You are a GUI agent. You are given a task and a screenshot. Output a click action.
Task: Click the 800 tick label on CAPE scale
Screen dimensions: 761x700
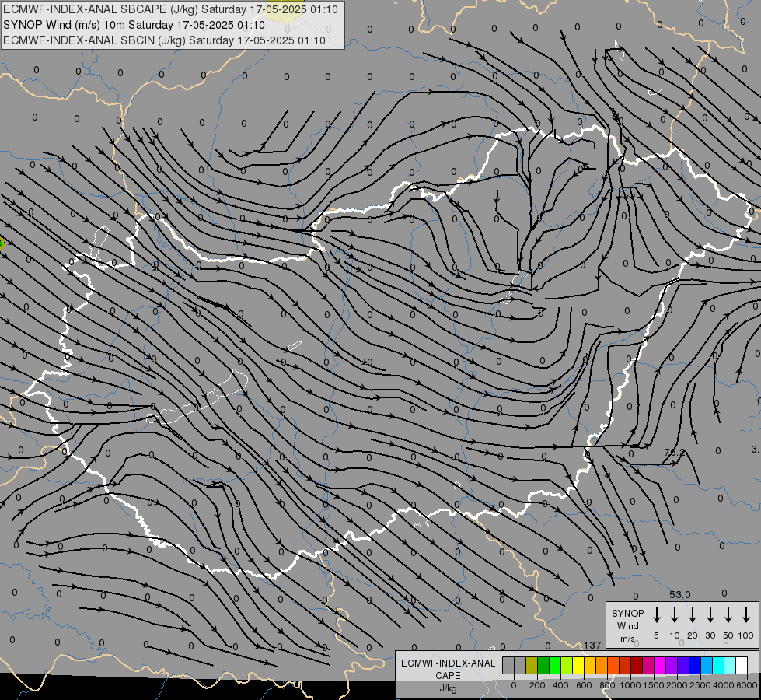(607, 685)
